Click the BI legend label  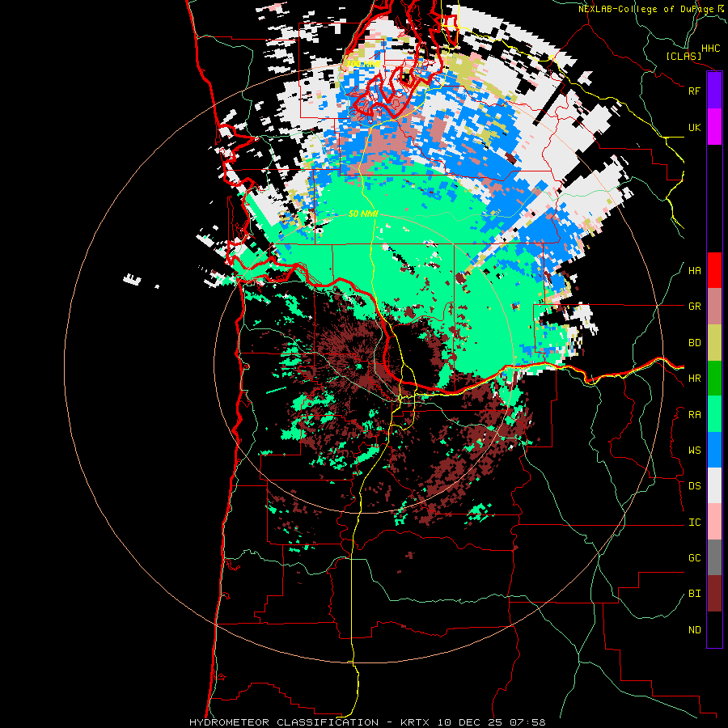(x=694, y=594)
